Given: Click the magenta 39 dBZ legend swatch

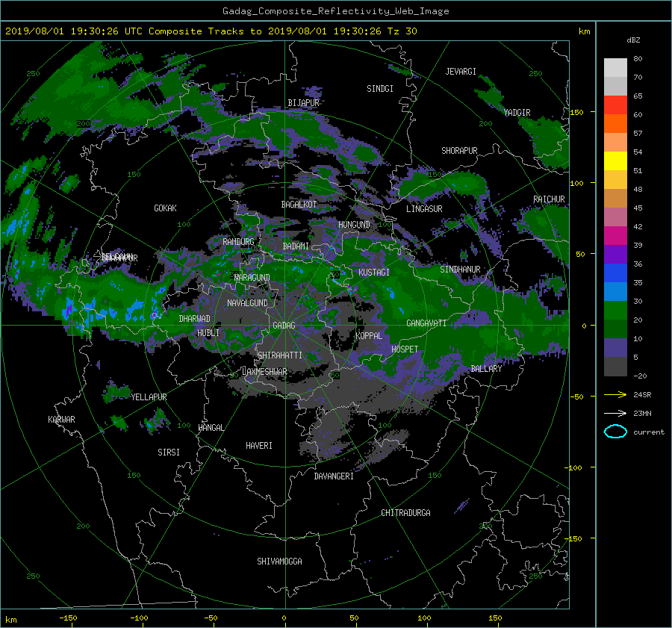Looking at the screenshot, I should tap(615, 236).
